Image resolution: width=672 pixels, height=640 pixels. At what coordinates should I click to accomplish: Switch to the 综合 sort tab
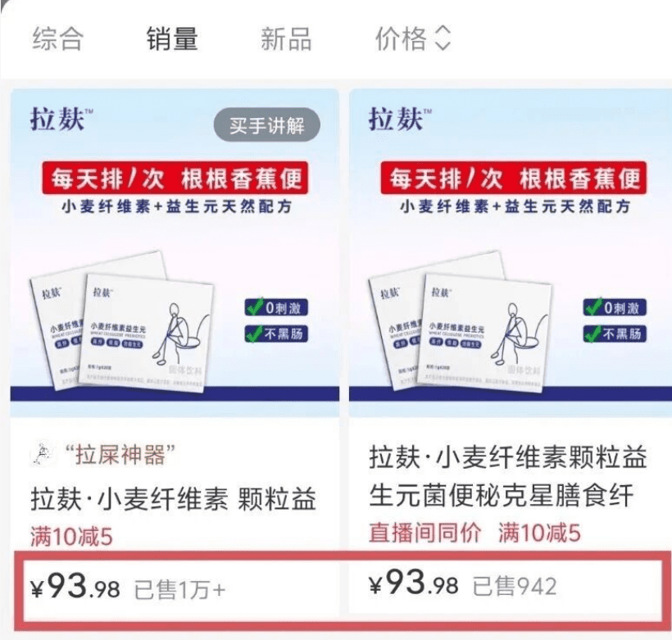(57, 39)
